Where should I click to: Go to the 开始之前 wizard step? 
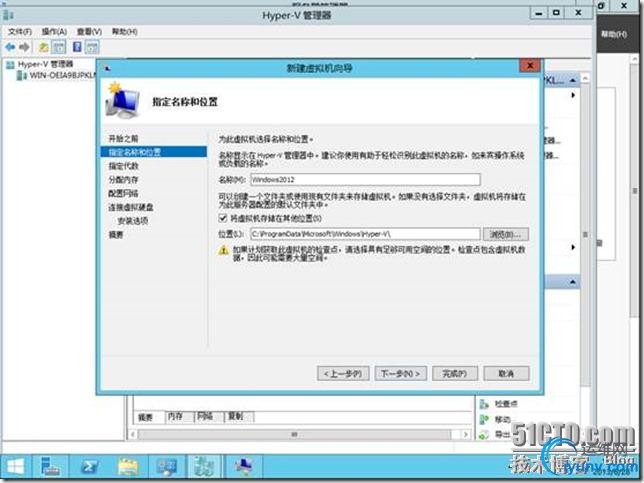pos(123,138)
